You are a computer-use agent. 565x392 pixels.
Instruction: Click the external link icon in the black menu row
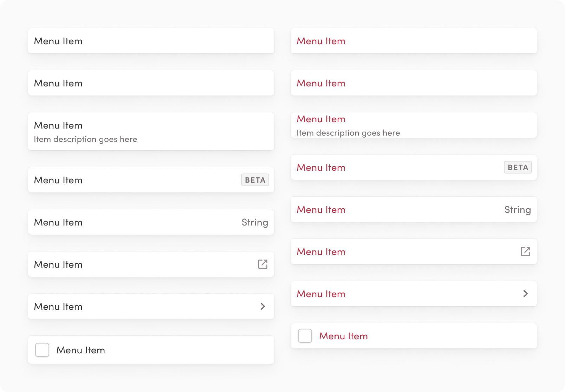coord(263,264)
